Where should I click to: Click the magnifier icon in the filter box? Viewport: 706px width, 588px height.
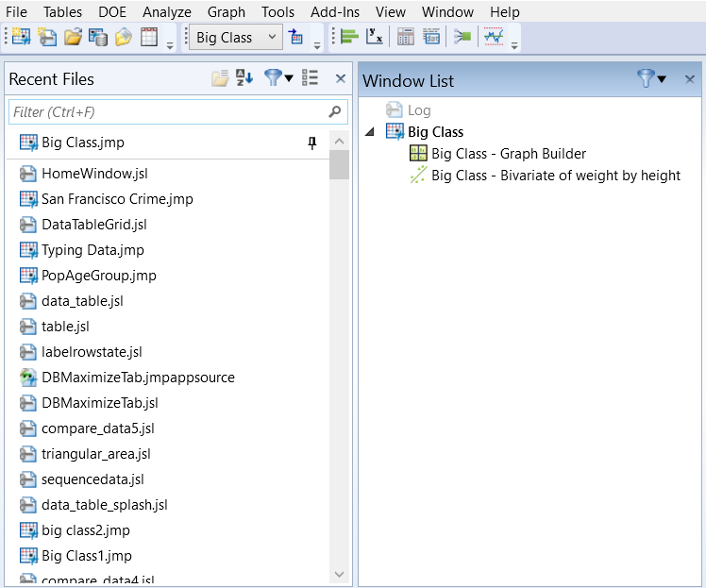point(335,112)
